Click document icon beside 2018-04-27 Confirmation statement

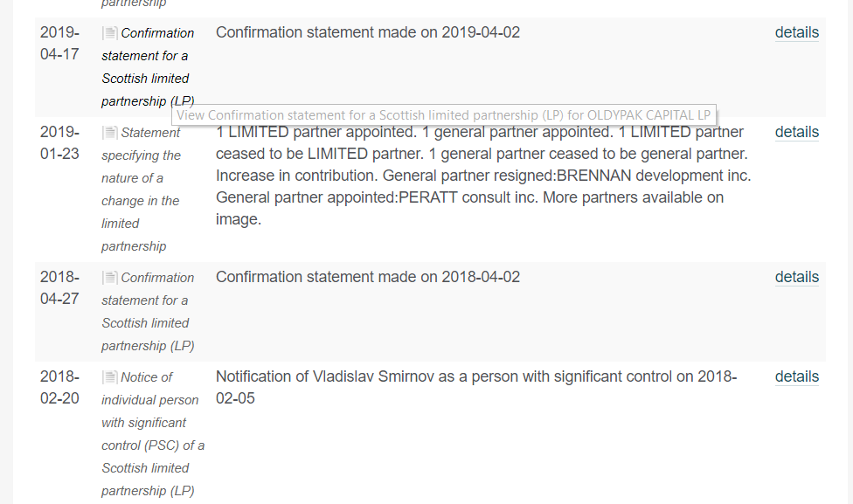pos(110,278)
